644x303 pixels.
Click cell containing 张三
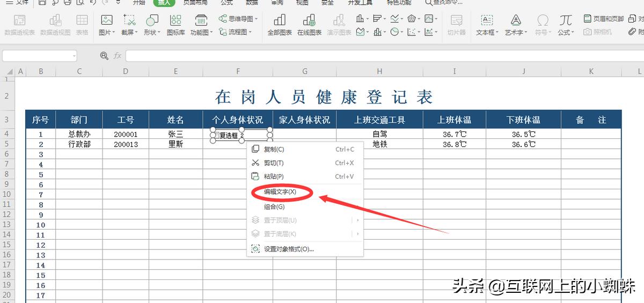(175, 134)
